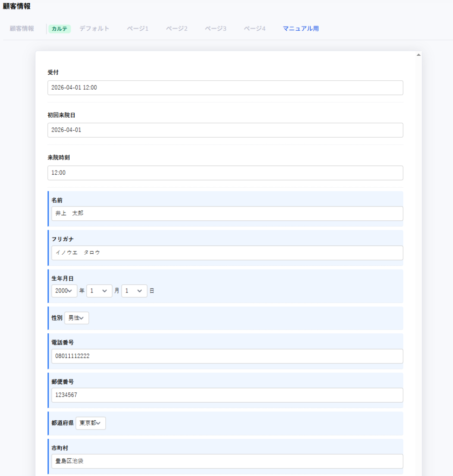
Task: Click the 電話番号 input field
Action: click(x=227, y=357)
